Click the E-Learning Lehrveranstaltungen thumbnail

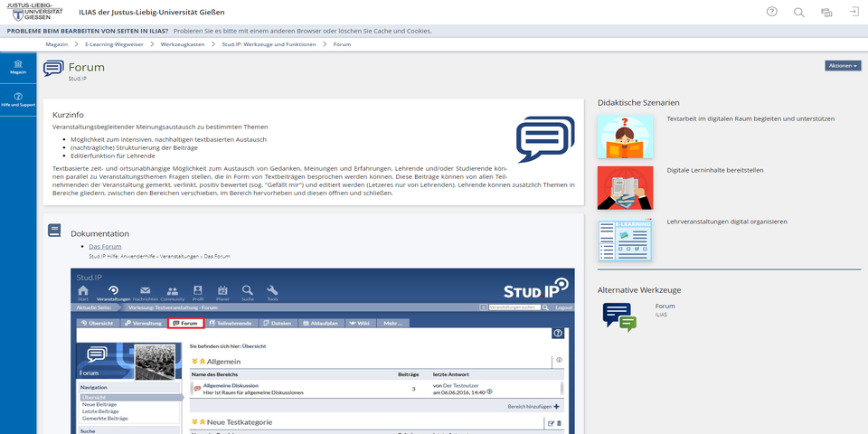tap(625, 240)
